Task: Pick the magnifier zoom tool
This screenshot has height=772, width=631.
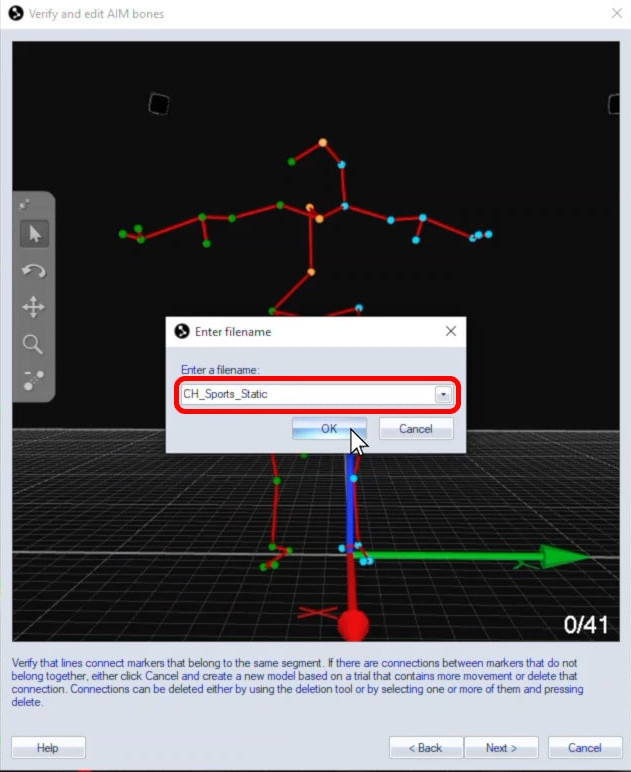Action: click(33, 345)
